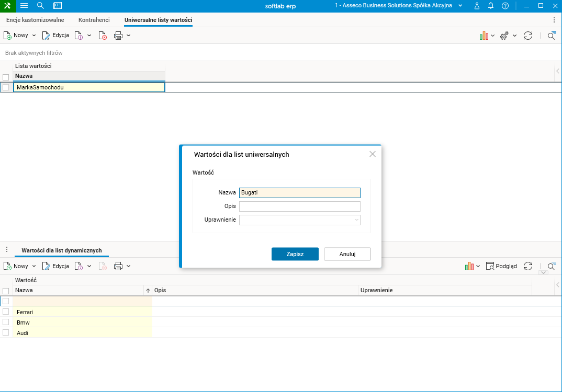Expand upper document info dropdown arrow
The width and height of the screenshot is (562, 392).
pos(89,36)
